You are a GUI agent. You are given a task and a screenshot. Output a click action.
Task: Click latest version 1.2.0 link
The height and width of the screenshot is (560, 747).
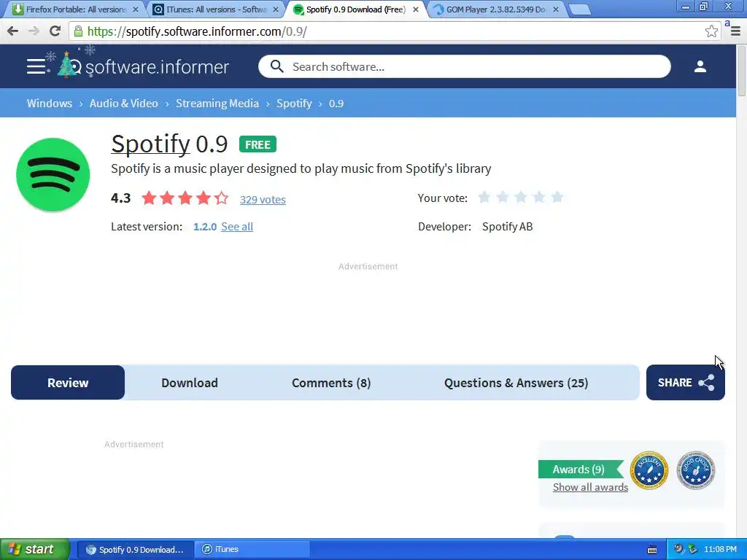coord(205,227)
